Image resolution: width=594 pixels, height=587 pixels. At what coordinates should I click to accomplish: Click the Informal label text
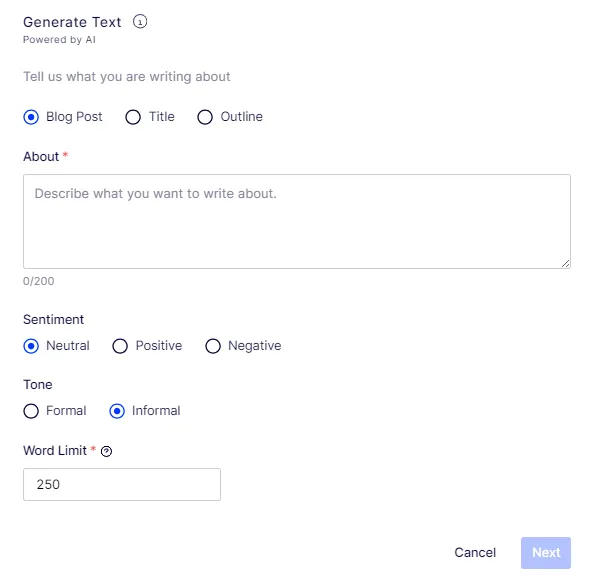(156, 411)
